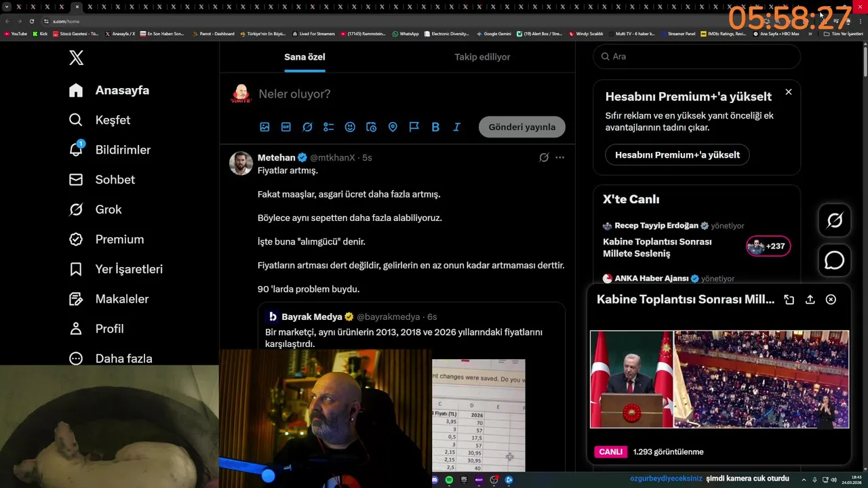
Task: Click Gönderi yayınla button
Action: click(x=522, y=127)
